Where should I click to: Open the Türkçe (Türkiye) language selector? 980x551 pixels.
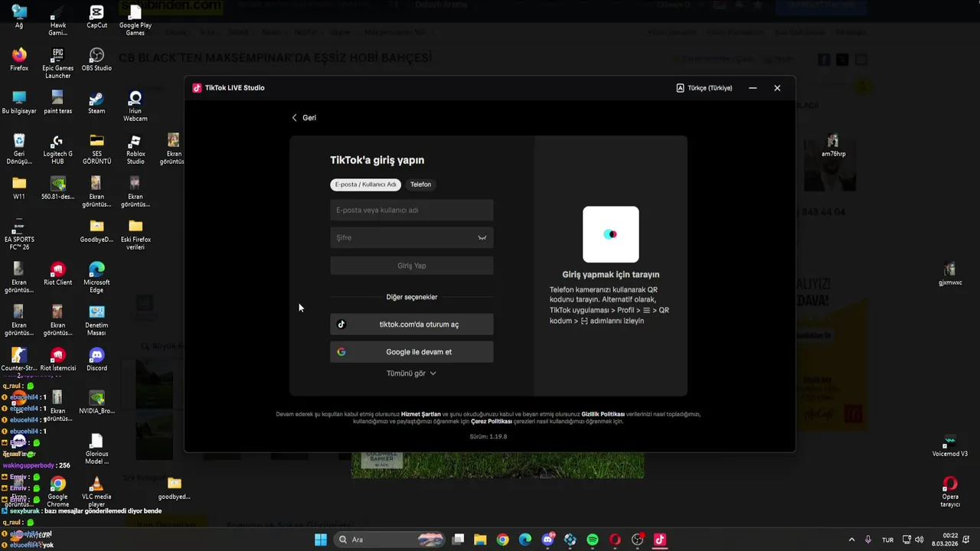[x=704, y=88]
